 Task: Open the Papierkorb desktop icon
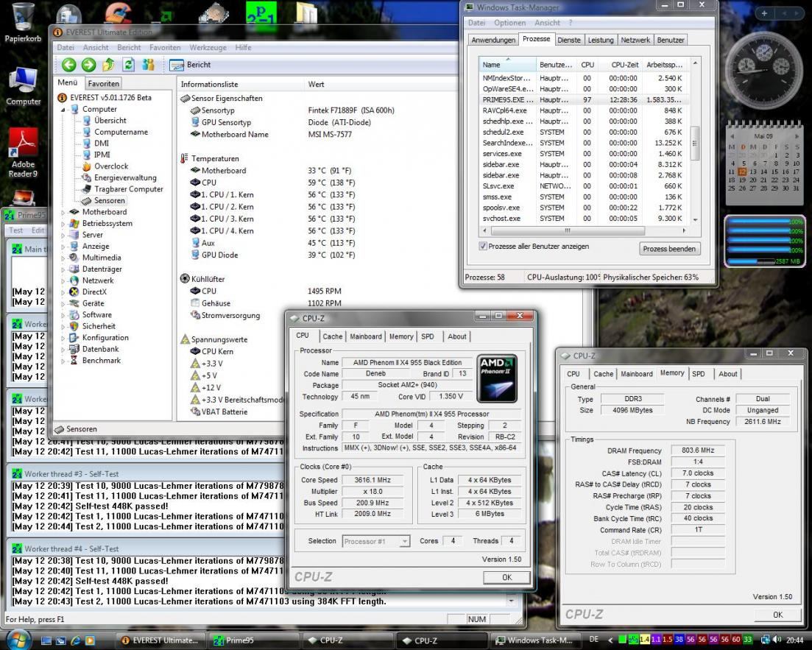point(23,24)
